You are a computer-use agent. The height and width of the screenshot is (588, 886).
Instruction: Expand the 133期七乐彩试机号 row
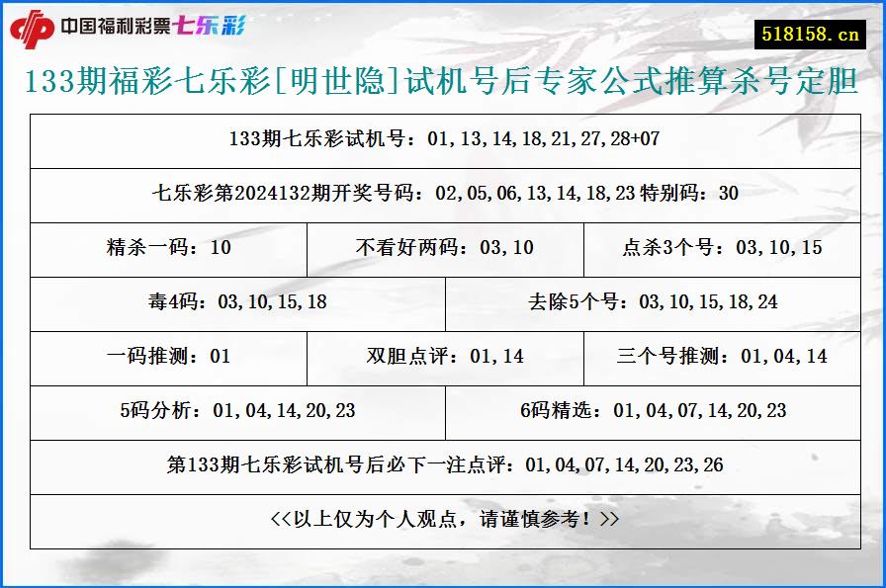click(443, 139)
